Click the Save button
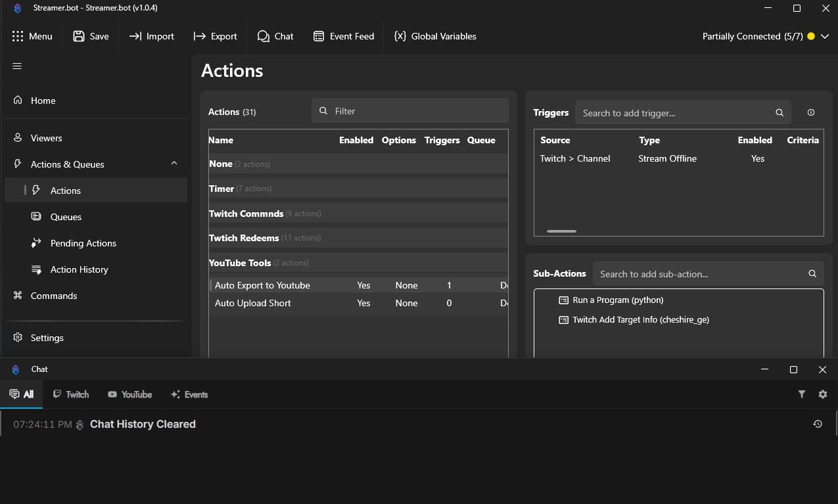838x504 pixels. [x=91, y=36]
